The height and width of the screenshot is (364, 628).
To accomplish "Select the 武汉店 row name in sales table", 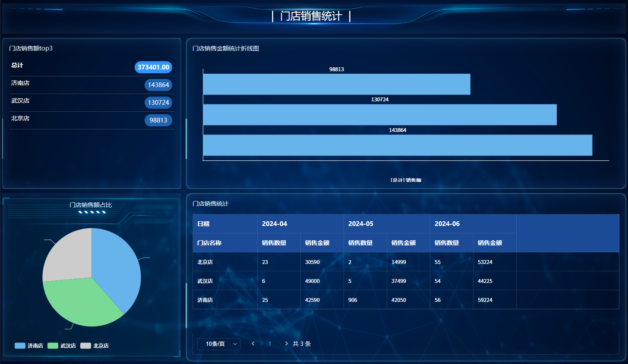I will [x=205, y=281].
